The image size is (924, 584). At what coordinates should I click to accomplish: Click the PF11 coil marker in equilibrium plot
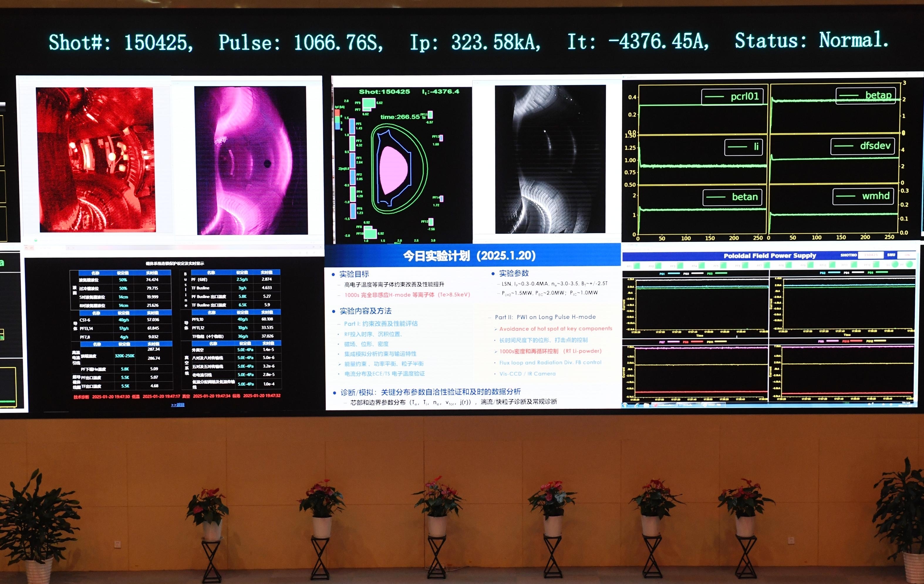[x=430, y=115]
